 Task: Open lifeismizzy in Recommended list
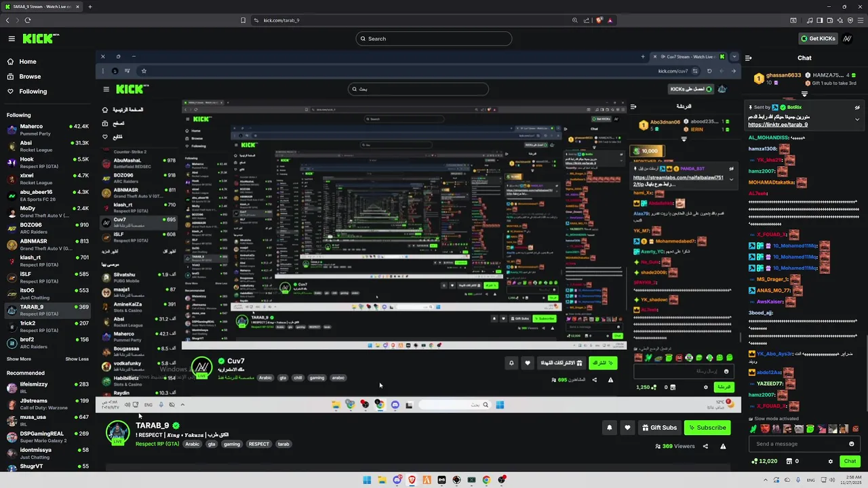(x=47, y=387)
